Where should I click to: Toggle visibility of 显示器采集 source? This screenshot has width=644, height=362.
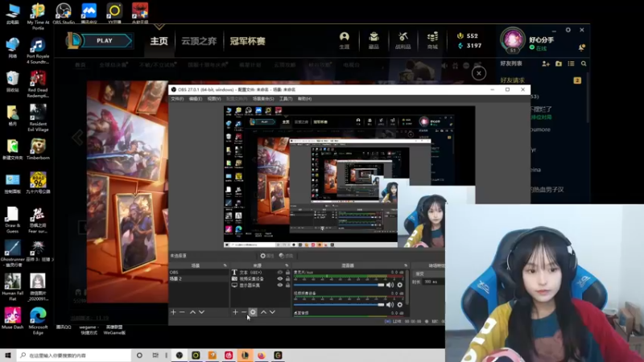280,285
